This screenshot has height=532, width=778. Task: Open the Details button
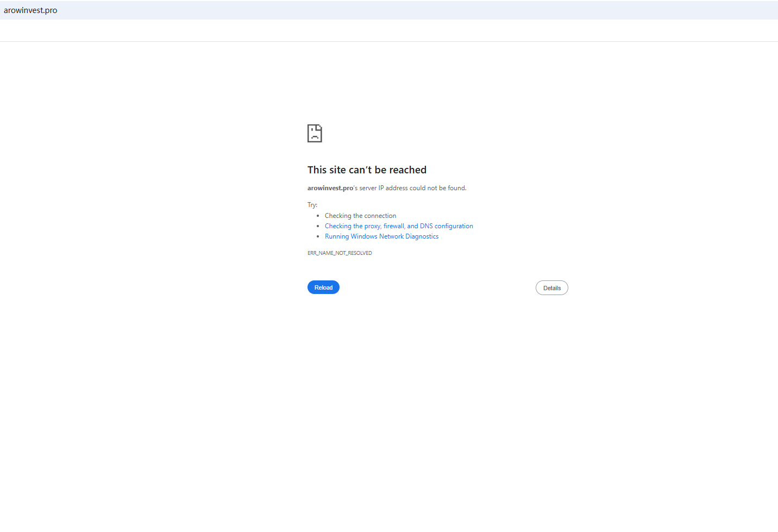552,288
